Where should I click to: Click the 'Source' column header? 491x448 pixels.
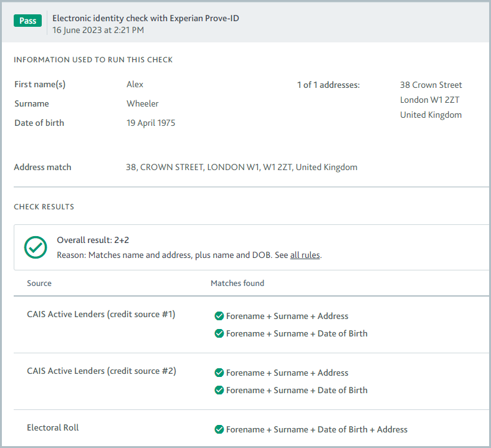tap(39, 284)
